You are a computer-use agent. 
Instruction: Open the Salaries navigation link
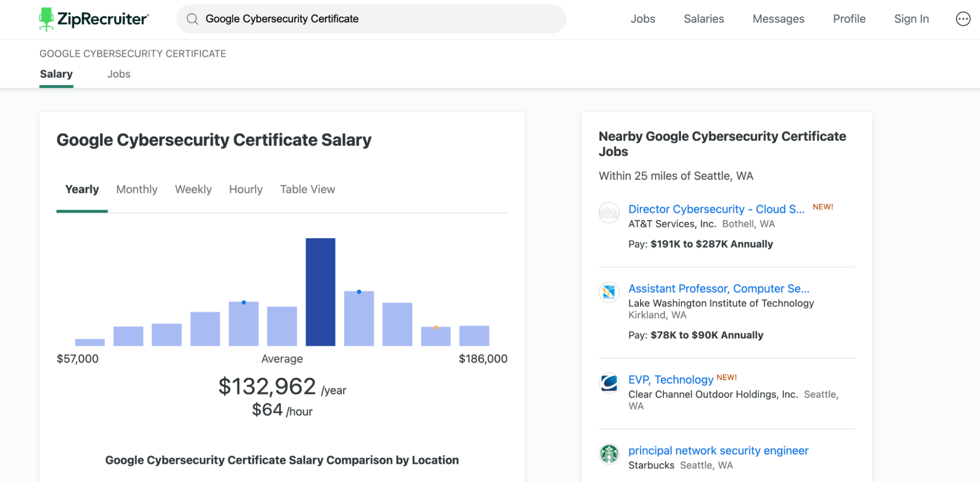(704, 19)
